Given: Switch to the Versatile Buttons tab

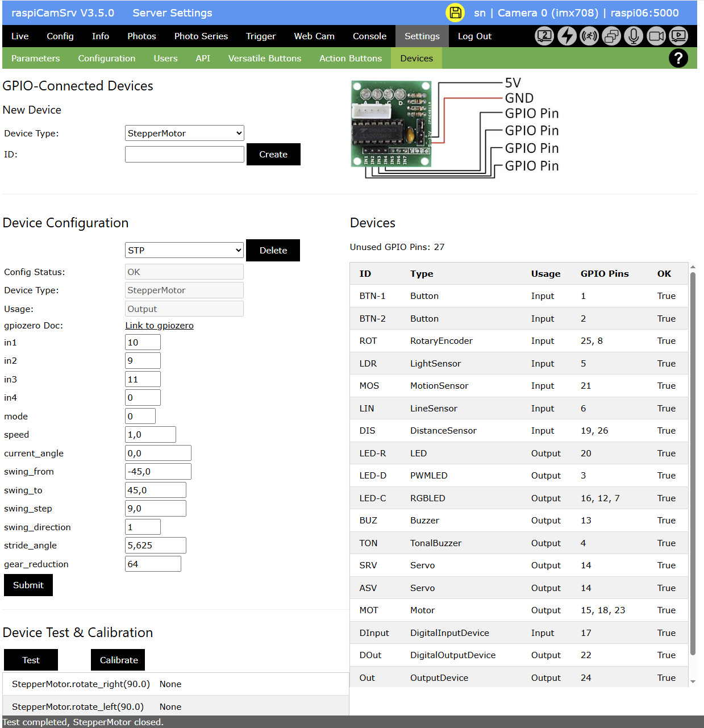Looking at the screenshot, I should pyautogui.click(x=264, y=58).
